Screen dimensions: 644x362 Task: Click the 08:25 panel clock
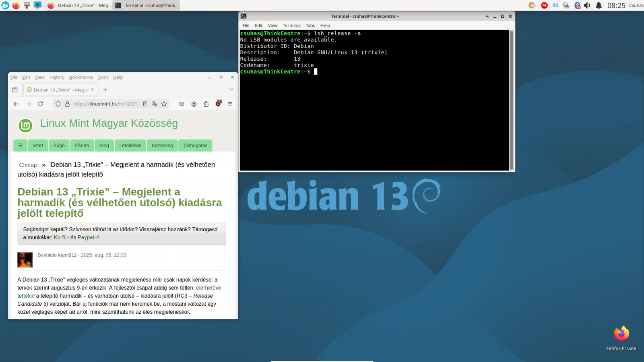click(616, 5)
